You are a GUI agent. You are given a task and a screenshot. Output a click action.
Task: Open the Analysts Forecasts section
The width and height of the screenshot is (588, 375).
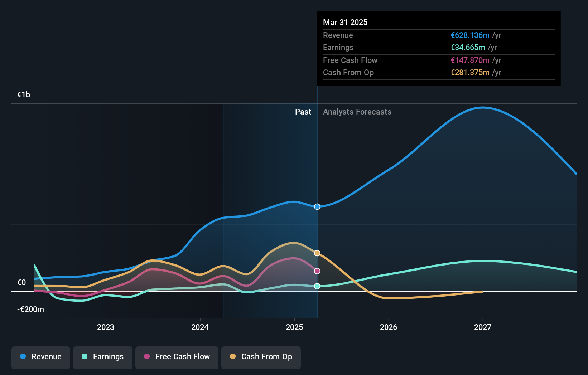pyautogui.click(x=357, y=112)
